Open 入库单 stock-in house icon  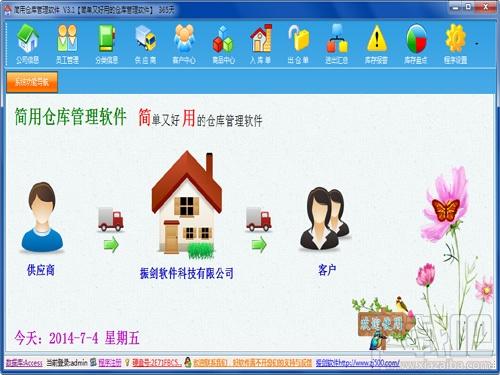coord(261,44)
